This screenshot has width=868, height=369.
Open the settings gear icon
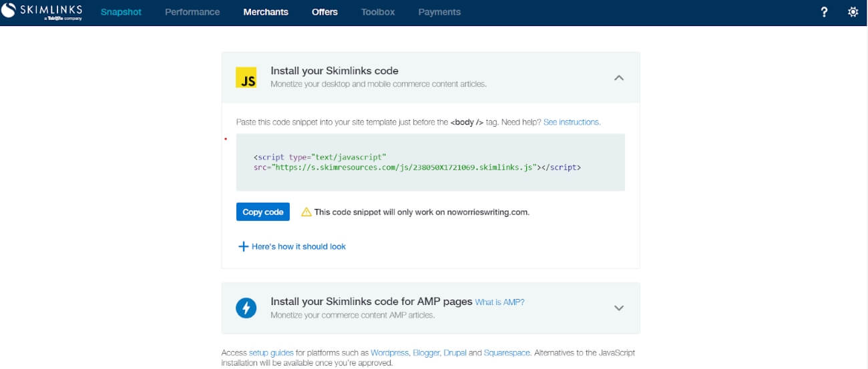(853, 12)
